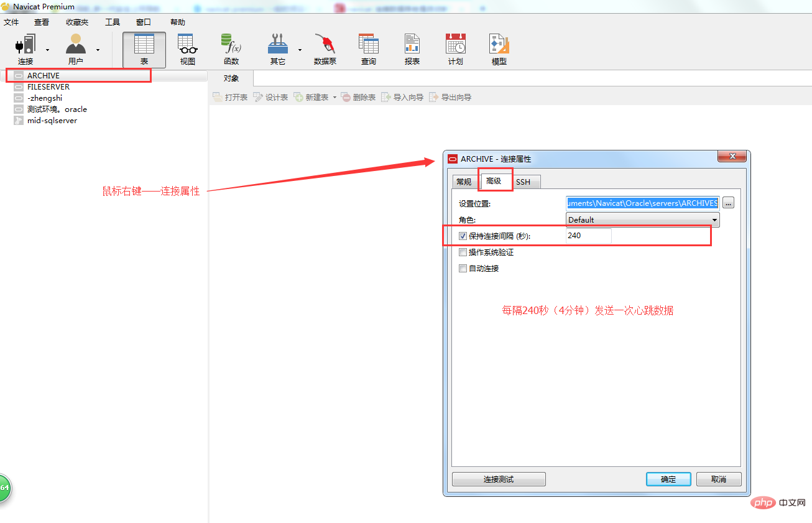Open the Role (角色) Default dropdown
The height and width of the screenshot is (523, 812).
coord(643,220)
